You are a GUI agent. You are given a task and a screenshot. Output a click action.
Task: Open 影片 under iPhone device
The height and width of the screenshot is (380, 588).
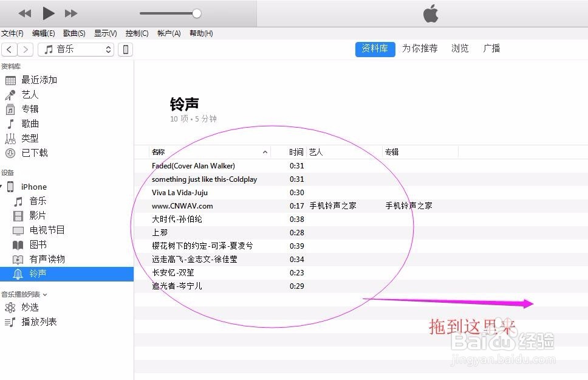pos(38,215)
